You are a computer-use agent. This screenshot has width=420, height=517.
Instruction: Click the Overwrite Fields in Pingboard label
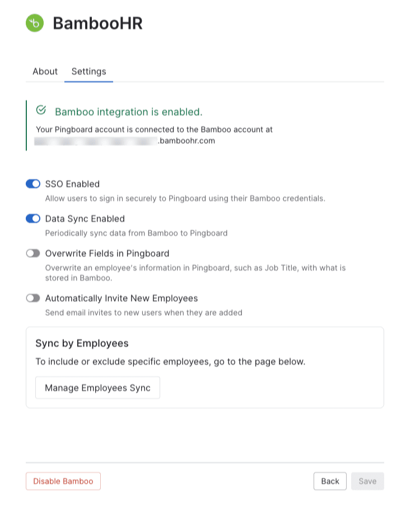pyautogui.click(x=107, y=253)
